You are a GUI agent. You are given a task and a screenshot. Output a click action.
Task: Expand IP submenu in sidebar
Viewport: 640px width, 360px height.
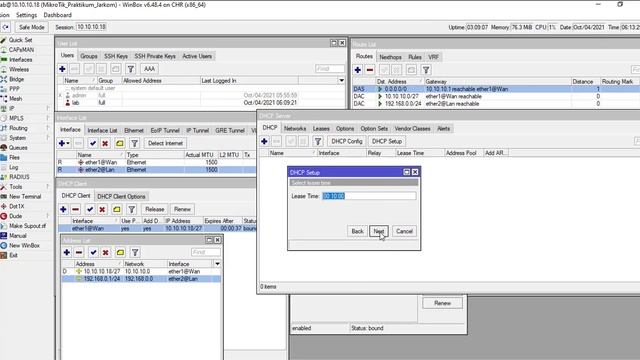(x=48, y=109)
